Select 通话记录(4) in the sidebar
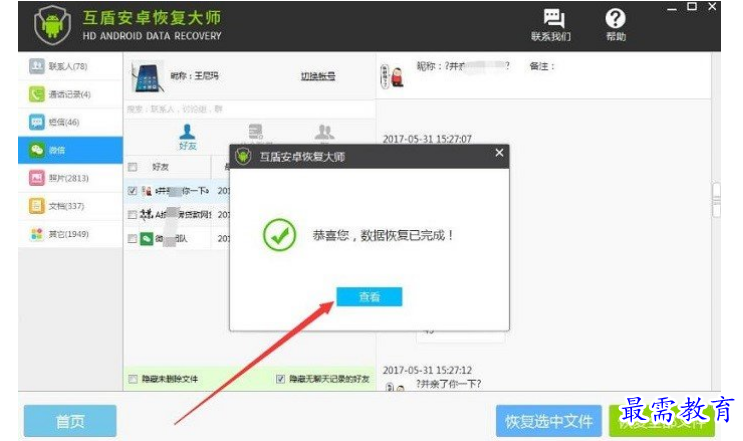Screen dimensions: 743x441 tap(70, 94)
